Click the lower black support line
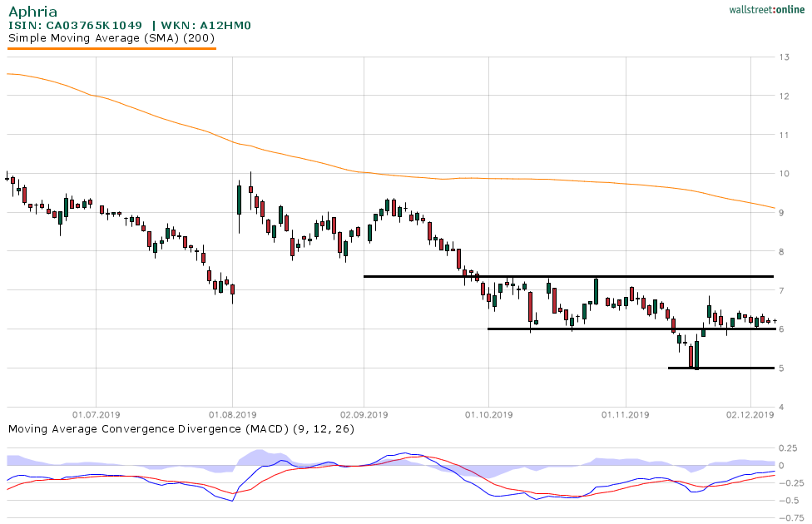Image resolution: width=812 pixels, height=524 pixels. point(724,367)
